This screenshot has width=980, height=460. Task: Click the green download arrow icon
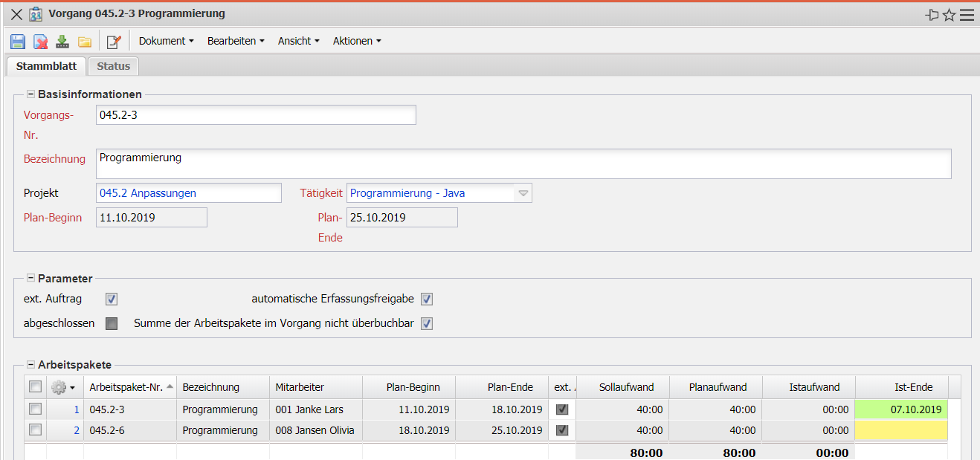click(62, 42)
